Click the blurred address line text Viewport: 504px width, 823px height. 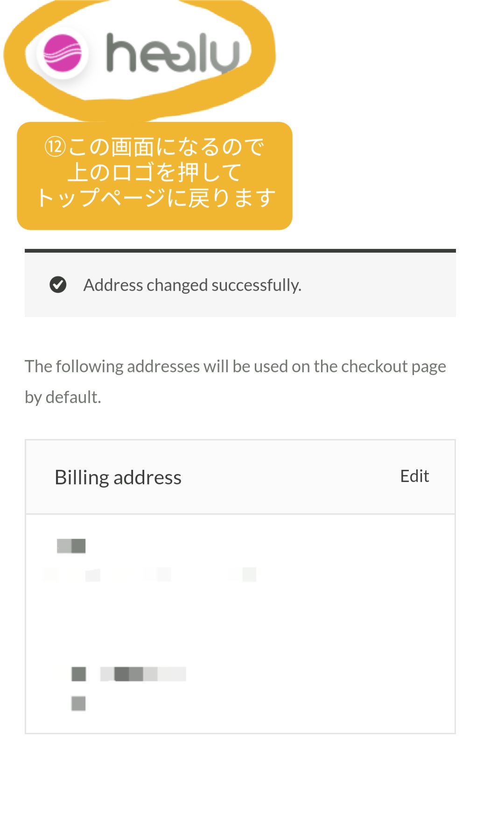tap(150, 575)
